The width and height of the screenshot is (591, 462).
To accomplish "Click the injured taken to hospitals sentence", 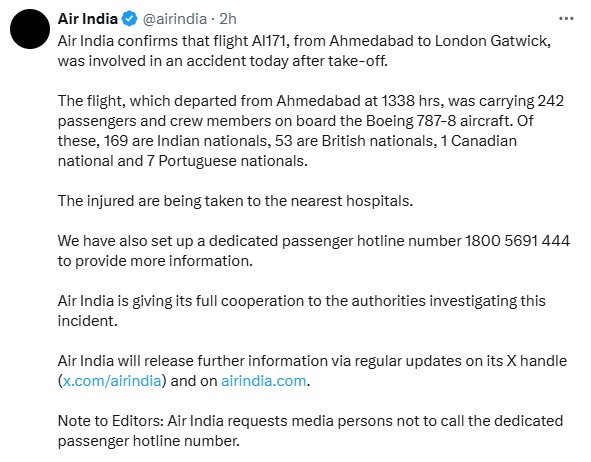I will (235, 200).
